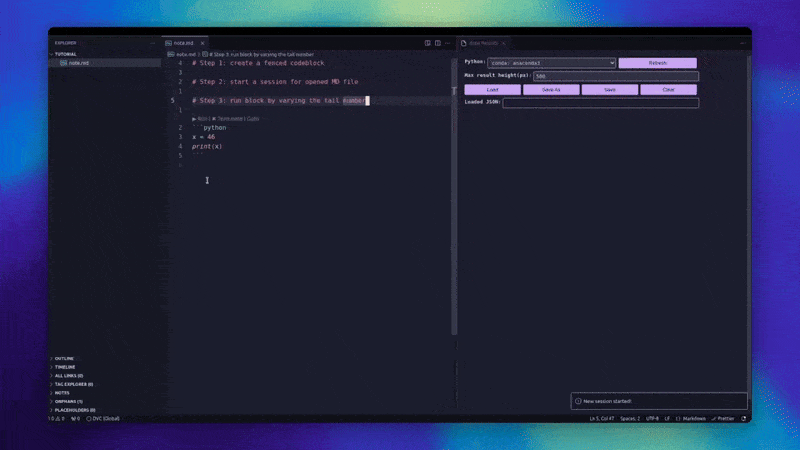Open the editor's more-actions ellipsis menu
800x450 pixels.
coord(447,43)
